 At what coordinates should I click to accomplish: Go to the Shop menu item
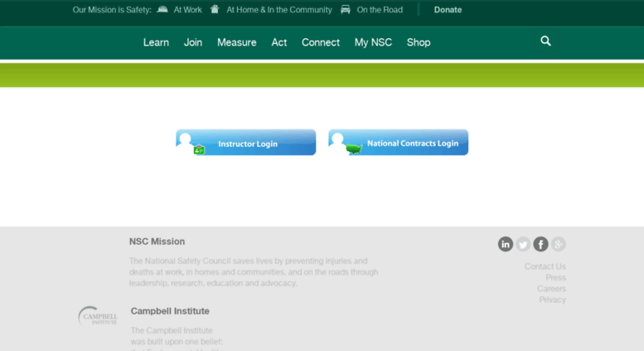[x=419, y=42]
